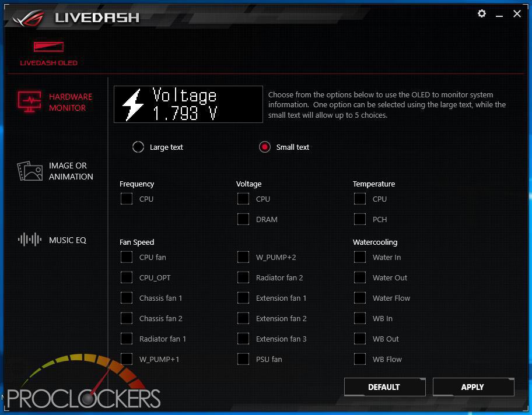Tick the WB Out checkbox

click(x=360, y=339)
